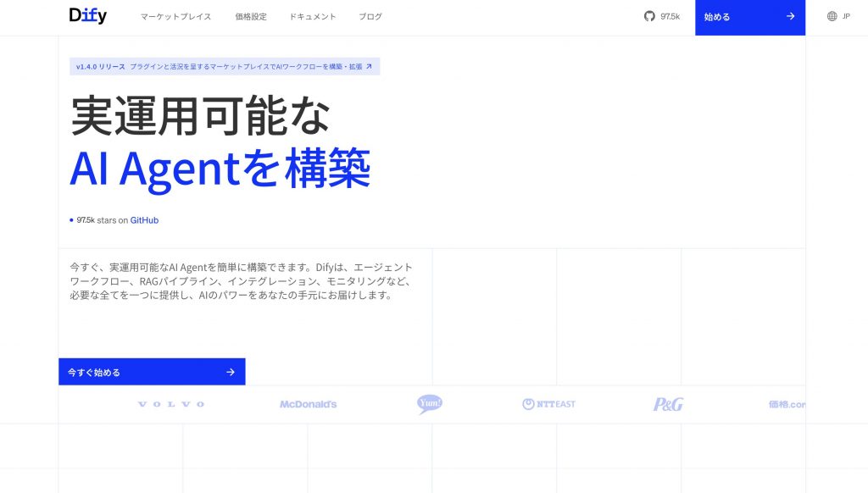Click the Volvo logo
The width and height of the screenshot is (868, 493).
click(x=171, y=404)
